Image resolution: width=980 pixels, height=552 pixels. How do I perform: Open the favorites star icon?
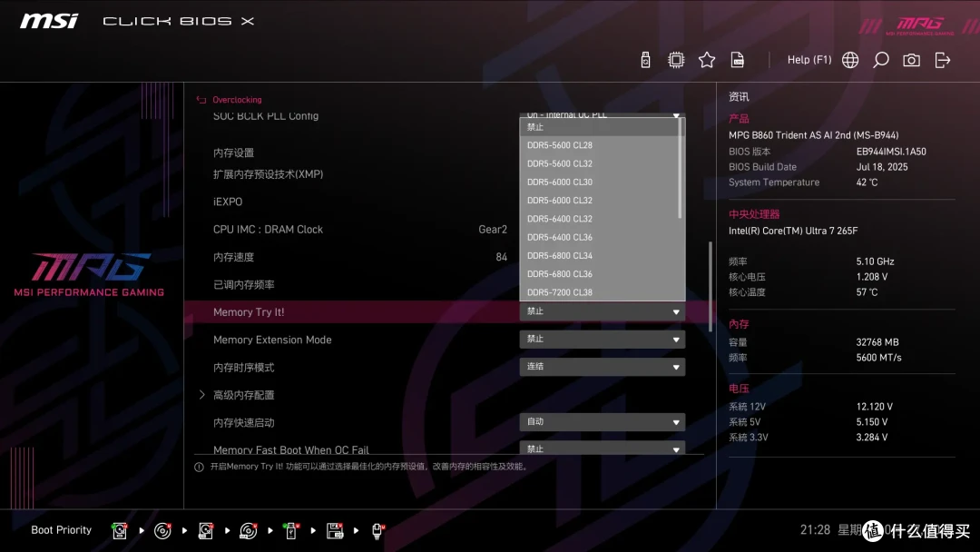707,60
